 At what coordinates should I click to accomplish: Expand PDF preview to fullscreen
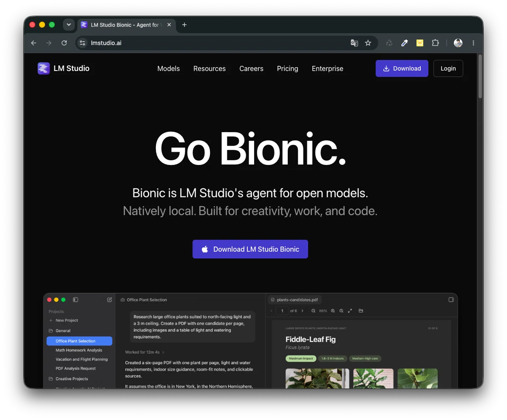pyautogui.click(x=350, y=311)
